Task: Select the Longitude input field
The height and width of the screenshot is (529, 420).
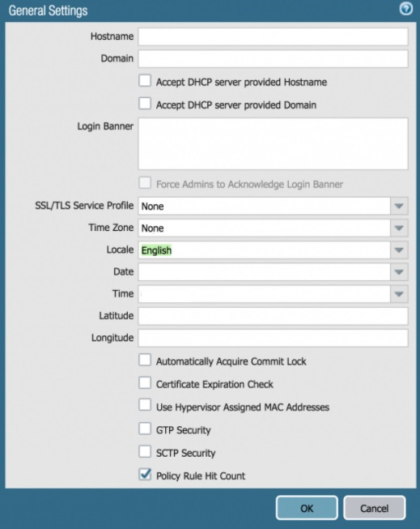Action: [x=273, y=338]
